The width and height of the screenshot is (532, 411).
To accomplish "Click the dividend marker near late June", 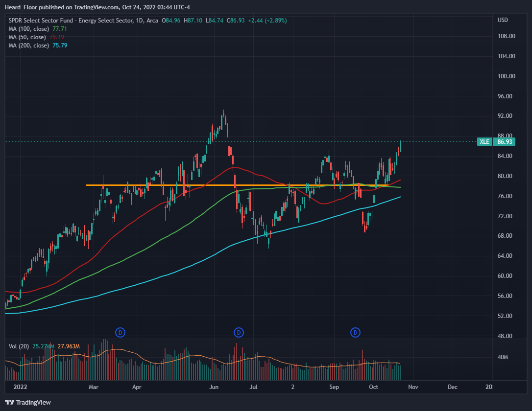I will (239, 332).
